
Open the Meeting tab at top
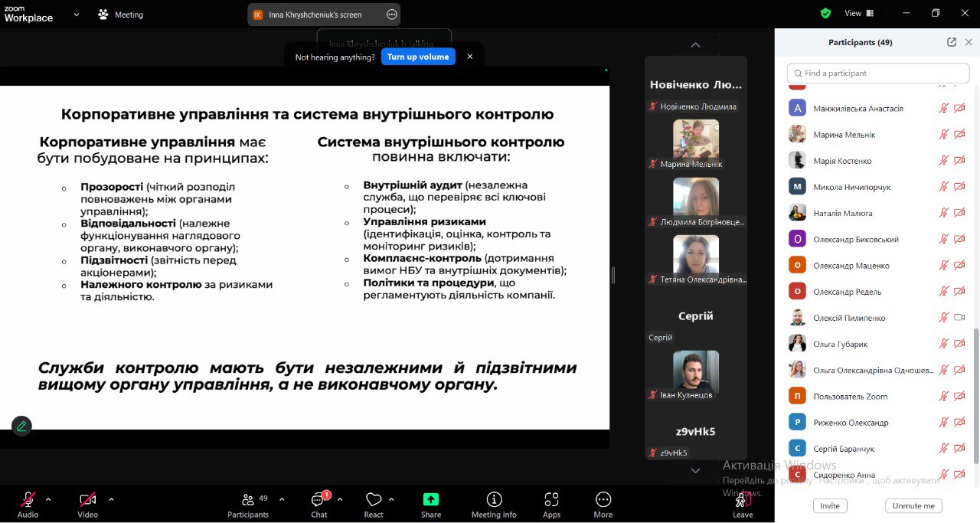tap(121, 15)
